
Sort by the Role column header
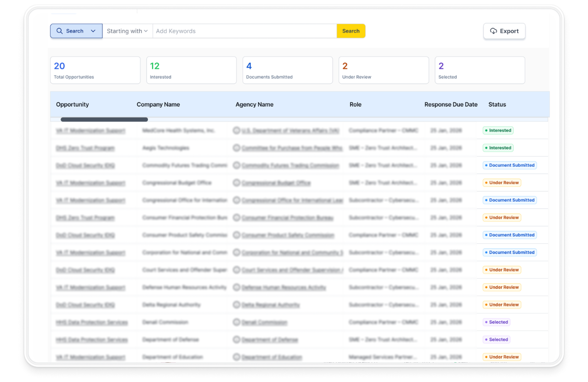pos(356,105)
